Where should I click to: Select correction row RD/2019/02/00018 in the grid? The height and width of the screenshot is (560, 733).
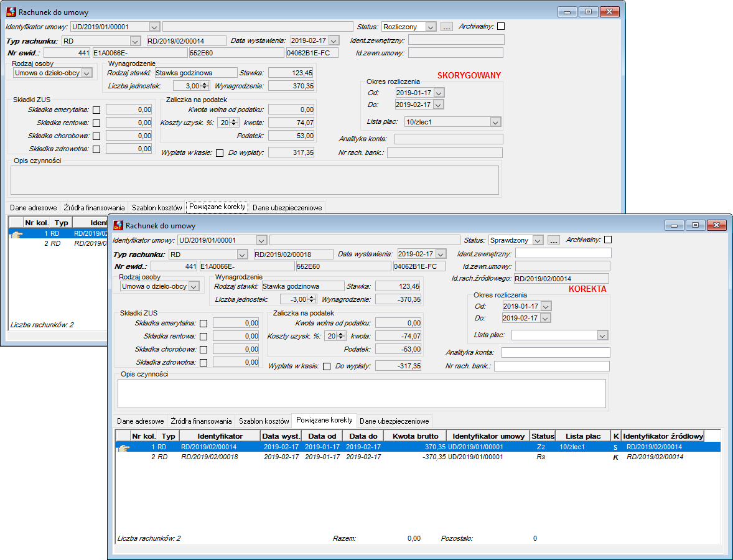click(x=418, y=457)
